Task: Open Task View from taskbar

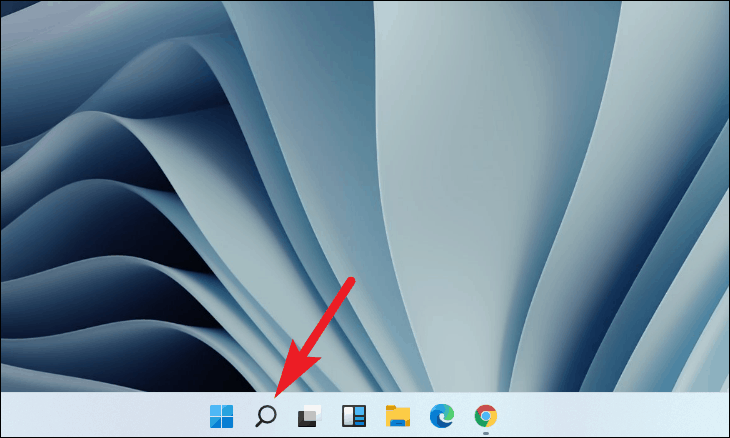Action: click(310, 416)
